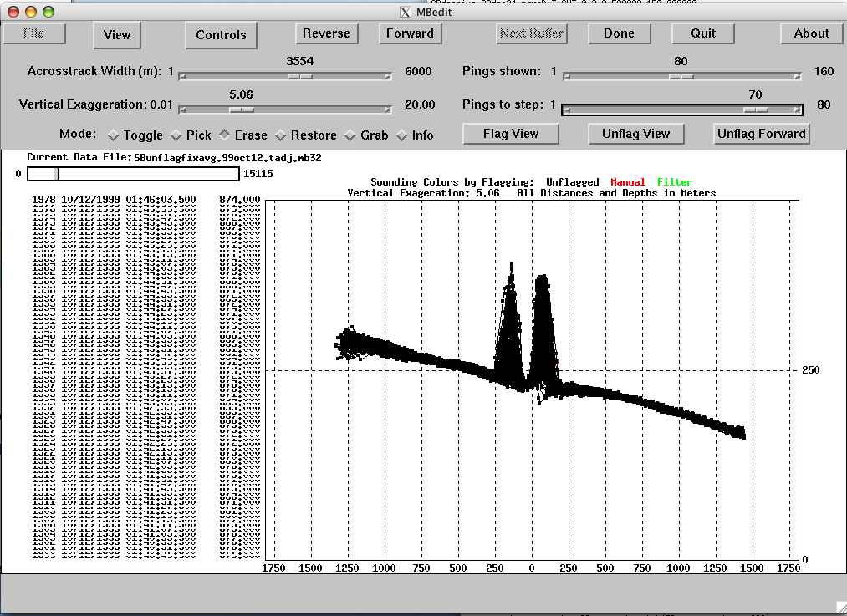Viewport: 847px width, 616px height.
Task: Click the ping depth value 874.000
Action: [240, 199]
